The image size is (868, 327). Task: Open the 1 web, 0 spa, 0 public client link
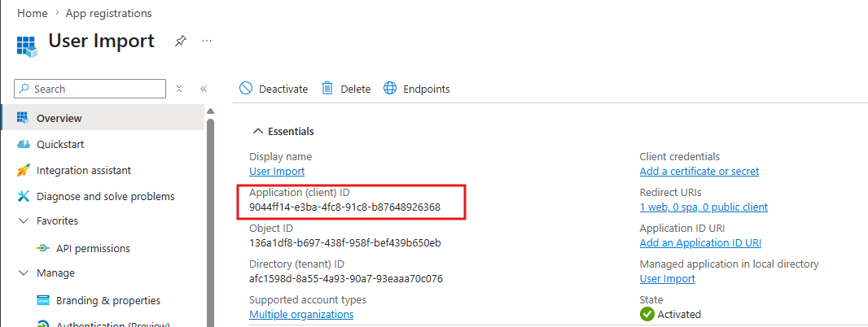click(704, 207)
